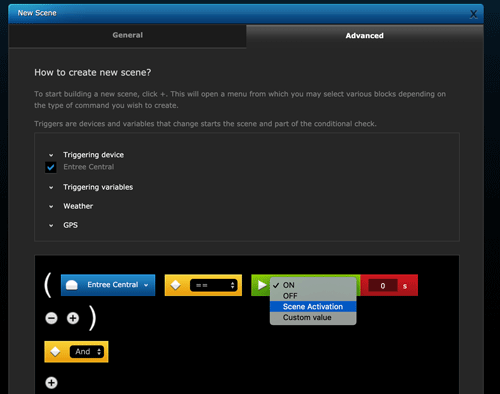Viewport: 500px width, 394px height.
Task: Expand the GPS section
Action: pyautogui.click(x=51, y=226)
